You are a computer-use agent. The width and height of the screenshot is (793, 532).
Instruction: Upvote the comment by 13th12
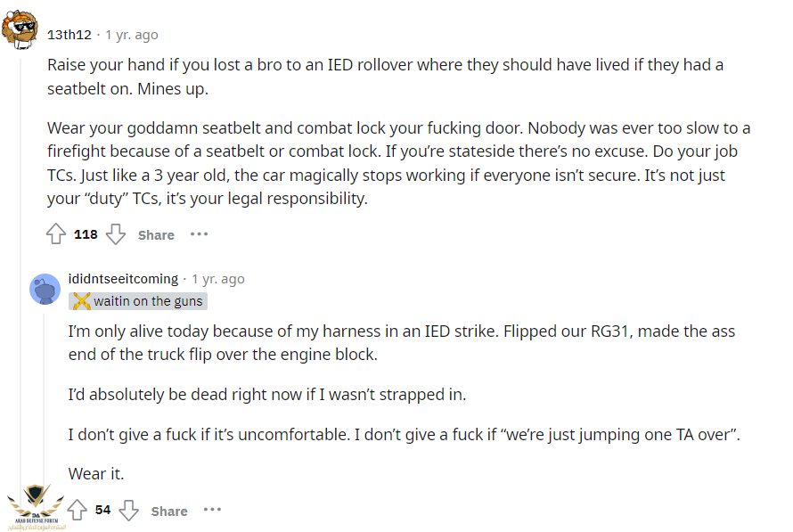click(56, 235)
